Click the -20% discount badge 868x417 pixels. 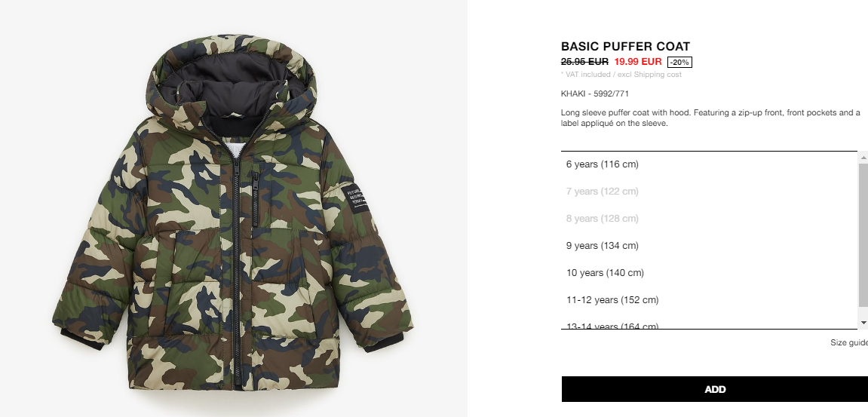click(679, 62)
